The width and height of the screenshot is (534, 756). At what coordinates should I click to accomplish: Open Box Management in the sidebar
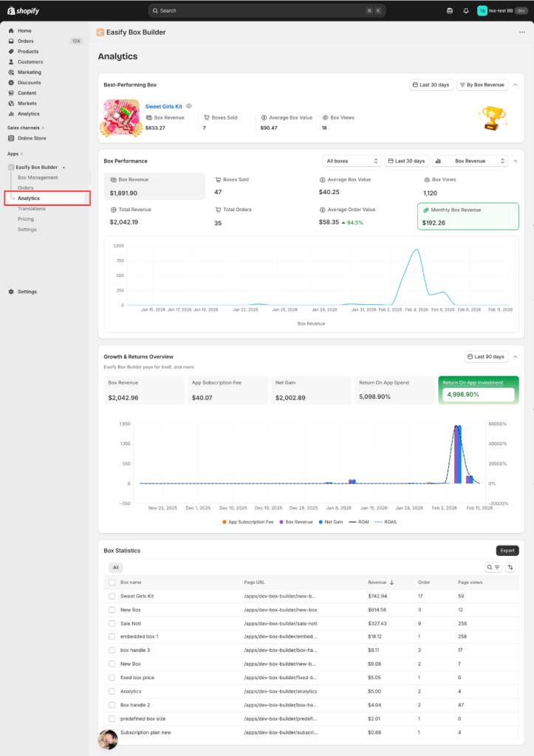tap(38, 177)
